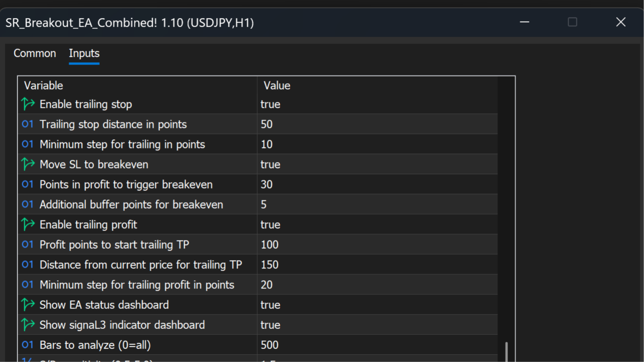This screenshot has height=362, width=644.
Task: Toggle Move SL to breakeven value
Action: tap(270, 165)
